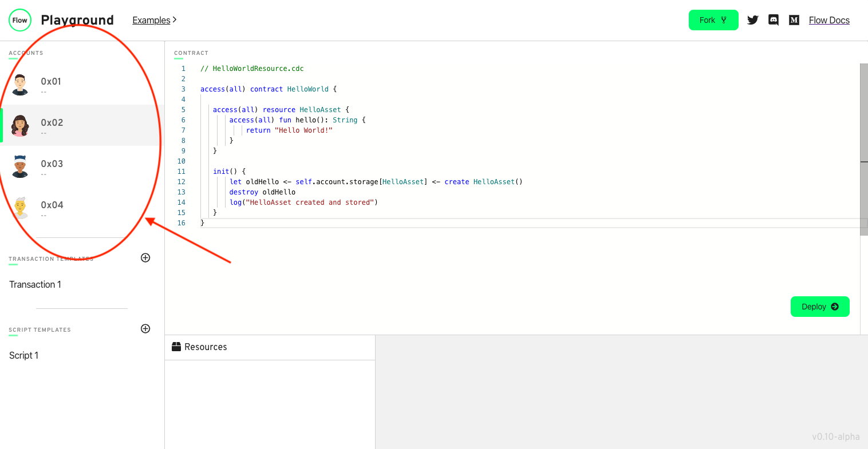The height and width of the screenshot is (449, 868).
Task: Select account 0x01
Action: click(x=82, y=84)
